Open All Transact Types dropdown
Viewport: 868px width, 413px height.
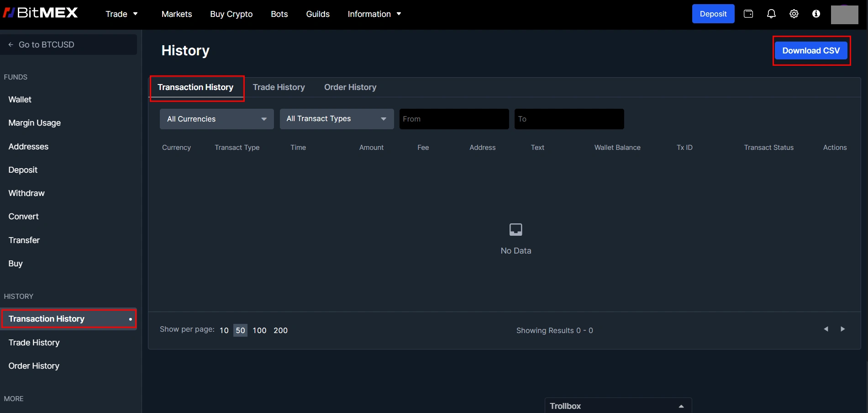tap(337, 119)
